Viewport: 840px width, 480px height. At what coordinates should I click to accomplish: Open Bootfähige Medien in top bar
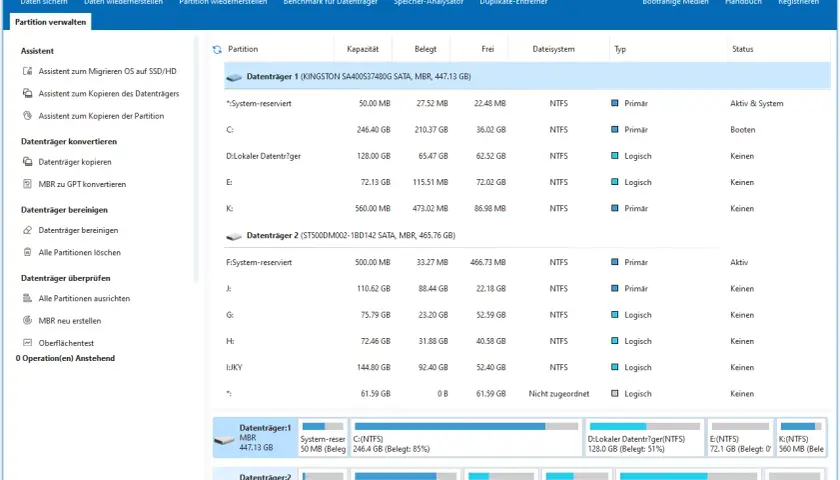click(x=676, y=2)
